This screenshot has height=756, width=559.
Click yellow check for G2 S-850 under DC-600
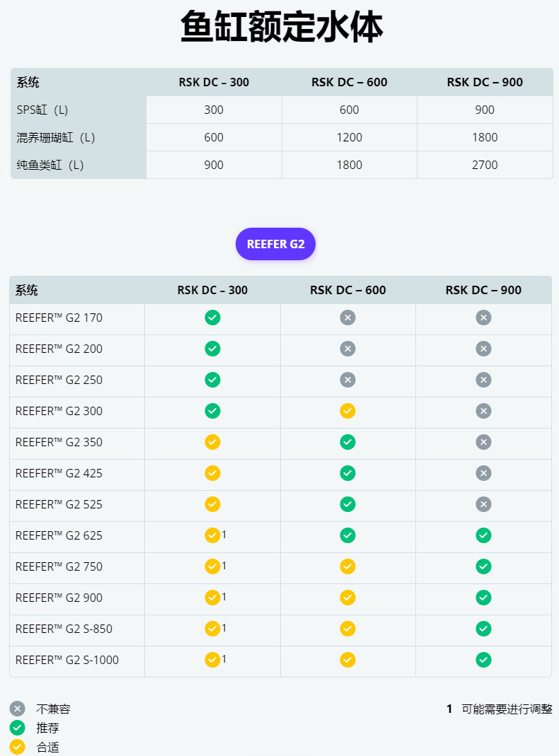pyautogui.click(x=347, y=629)
